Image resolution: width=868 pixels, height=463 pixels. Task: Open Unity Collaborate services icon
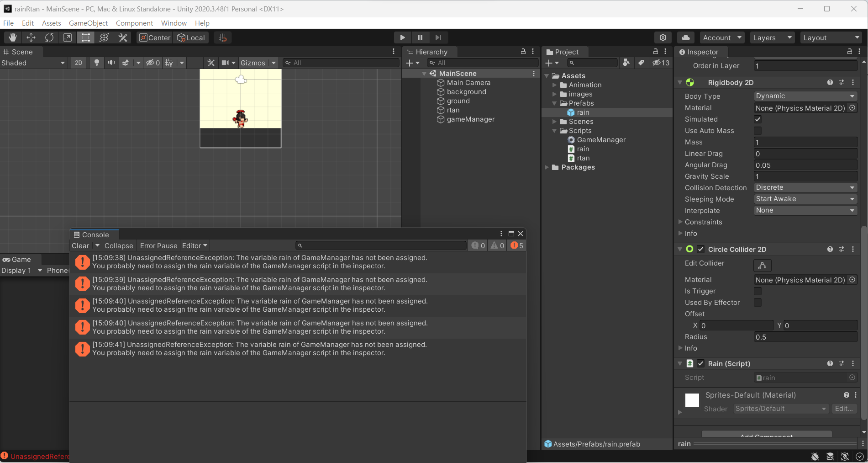[663, 37]
